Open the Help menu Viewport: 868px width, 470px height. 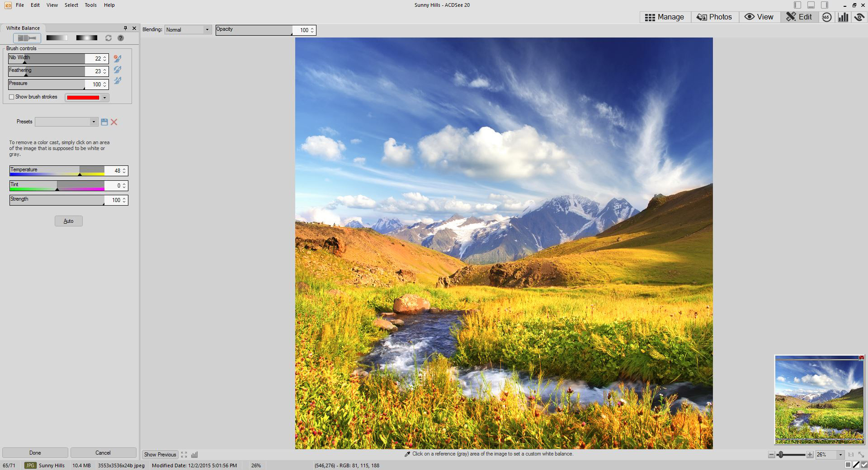pos(109,5)
